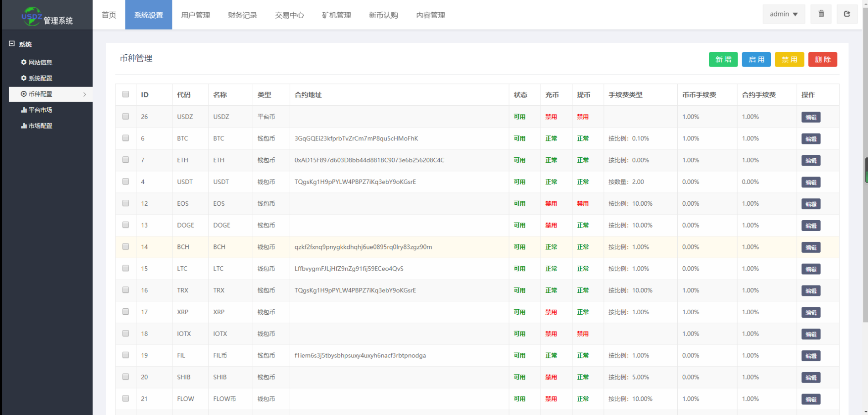868x415 pixels.
Task: Expand the 币种配置 submenu arrow
Action: (x=84, y=94)
